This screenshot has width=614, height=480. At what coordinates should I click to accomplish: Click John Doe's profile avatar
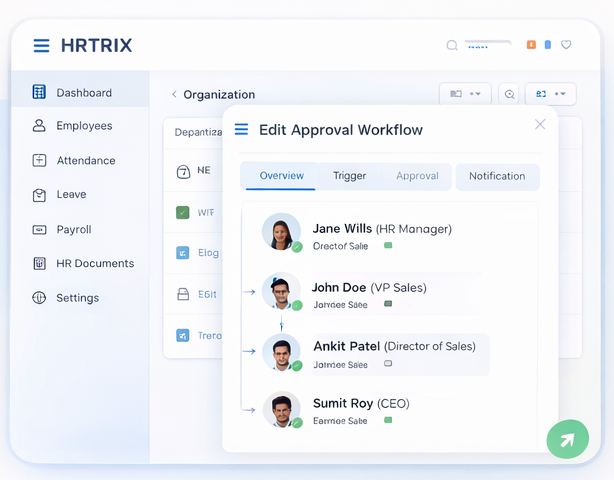tap(281, 291)
